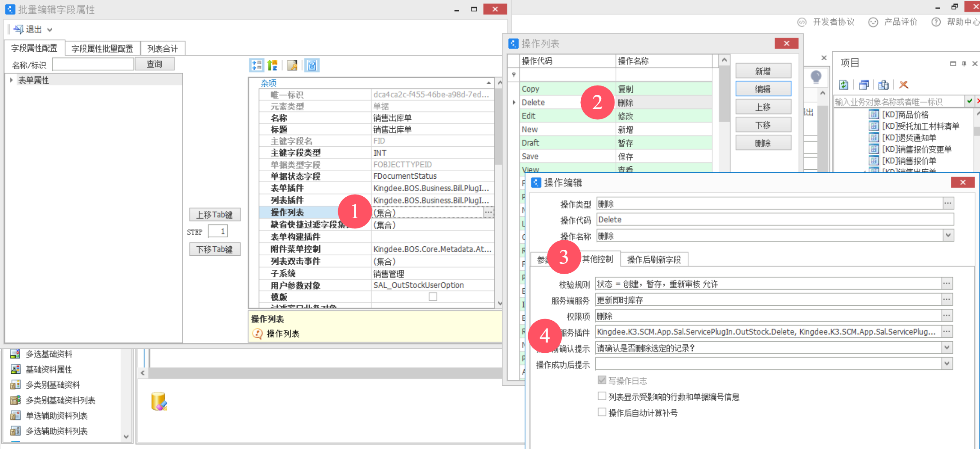This screenshot has width=980, height=449.
Task: Click the 开发者协议 icon in top bar
Action: click(x=802, y=22)
